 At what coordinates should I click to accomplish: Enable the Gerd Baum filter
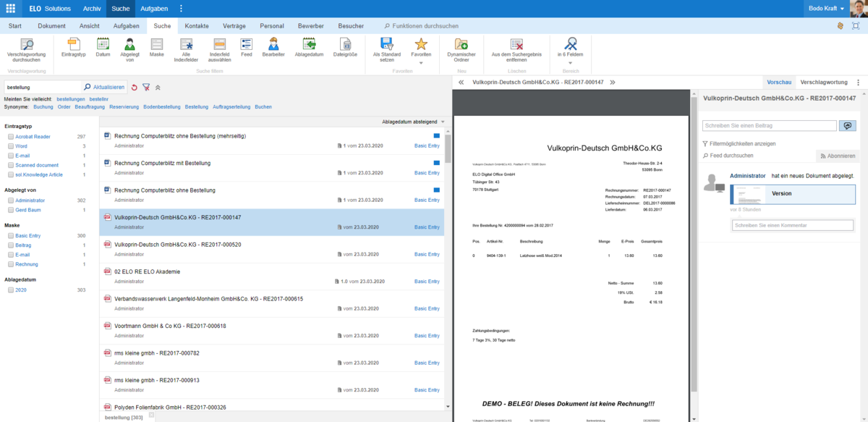(10, 209)
